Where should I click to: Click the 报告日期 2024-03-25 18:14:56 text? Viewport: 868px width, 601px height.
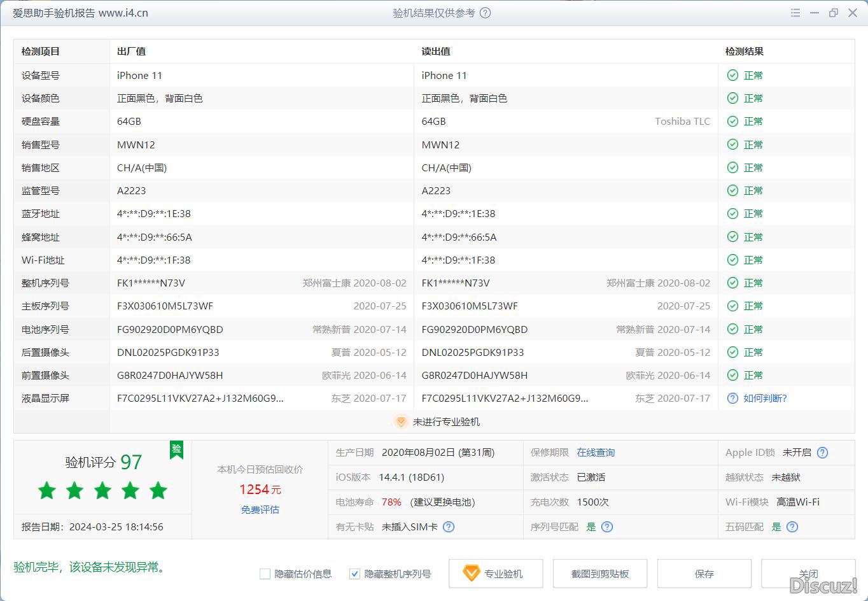pyautogui.click(x=92, y=527)
